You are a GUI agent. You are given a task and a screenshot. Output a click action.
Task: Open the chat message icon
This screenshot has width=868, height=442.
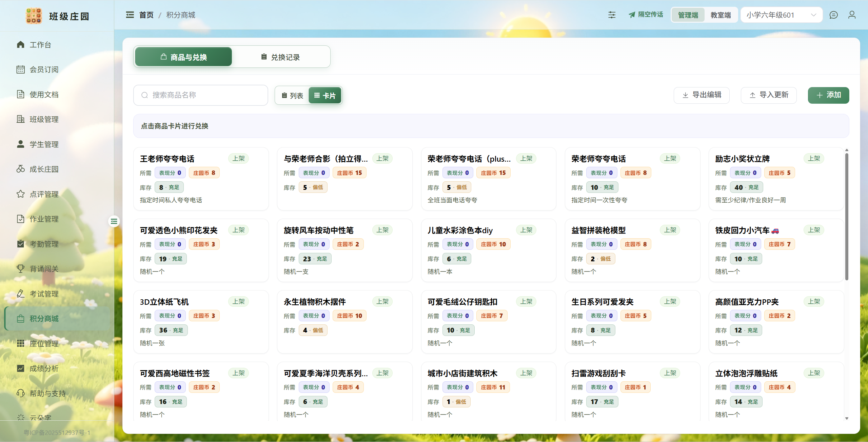click(833, 15)
